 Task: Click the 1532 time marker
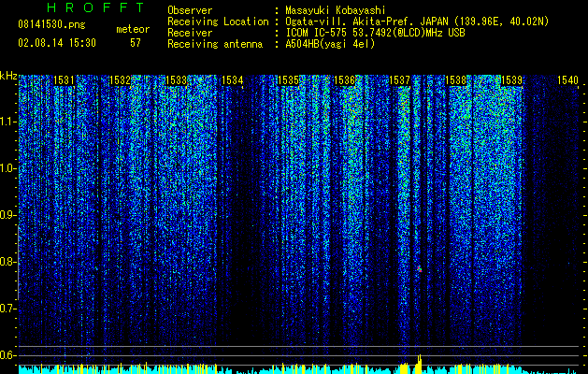pyautogui.click(x=120, y=80)
